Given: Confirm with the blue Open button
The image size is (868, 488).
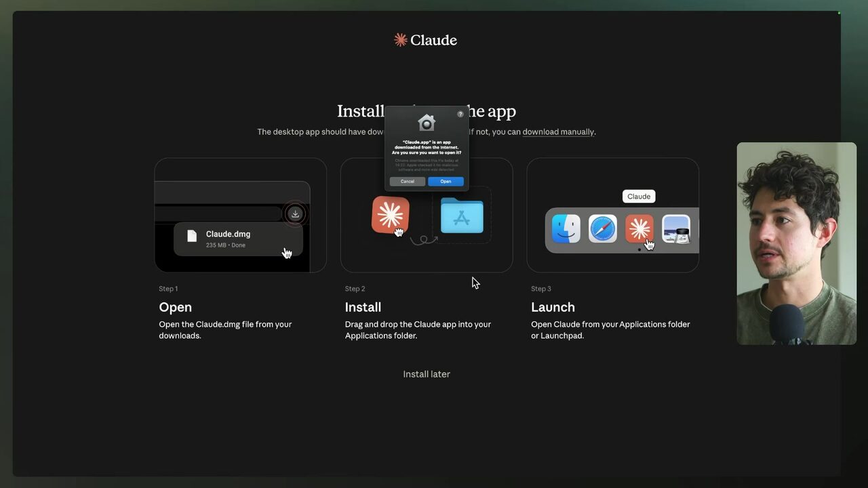Looking at the screenshot, I should 446,182.
